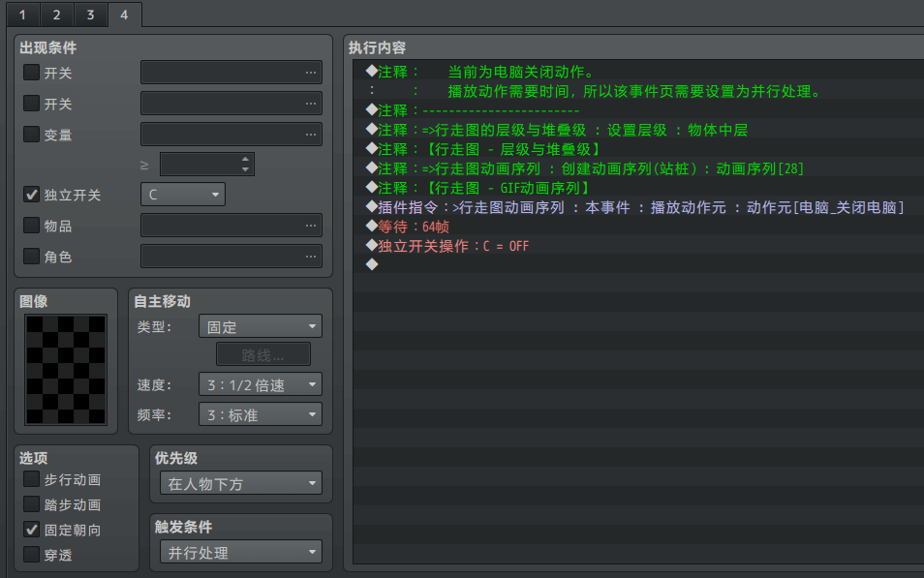This screenshot has width=924, height=578.
Task: Switch to event page tab 1
Action: [x=21, y=15]
